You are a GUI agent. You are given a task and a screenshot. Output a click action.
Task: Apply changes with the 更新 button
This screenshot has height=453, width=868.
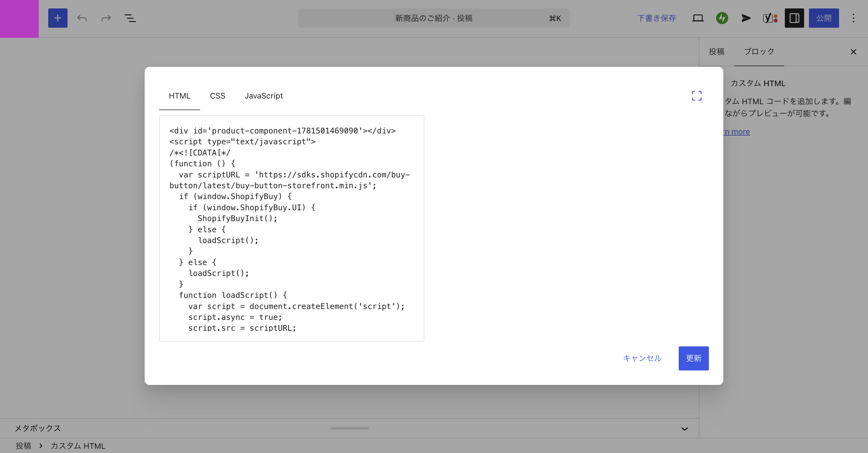[693, 358]
